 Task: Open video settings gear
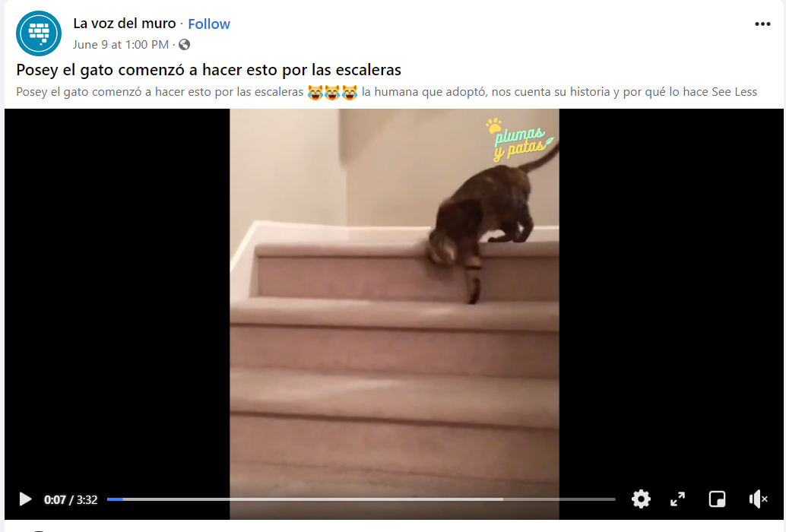641,499
